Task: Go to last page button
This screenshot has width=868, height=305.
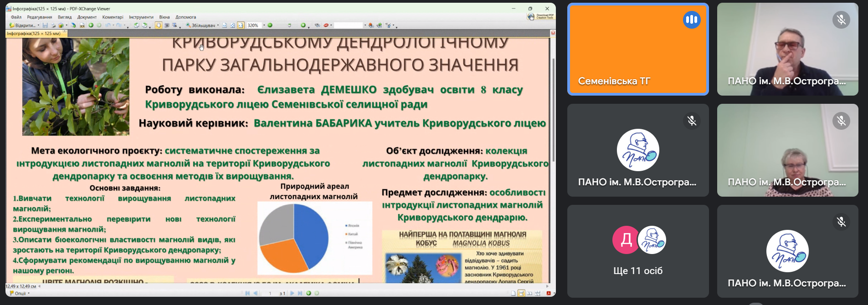Action: pos(300,293)
